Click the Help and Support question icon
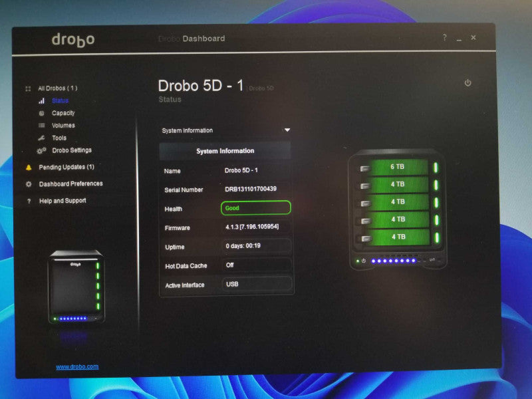Screen dimensions: 532x399 (29, 201)
